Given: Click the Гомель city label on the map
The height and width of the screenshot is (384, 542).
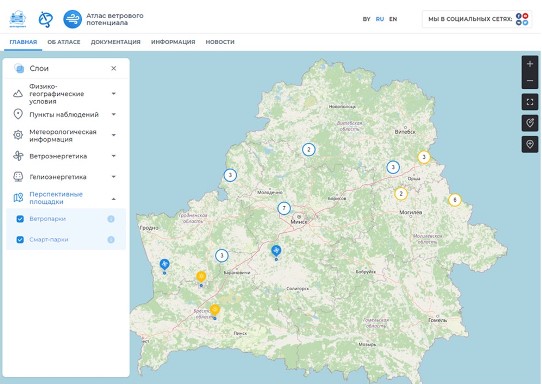Looking at the screenshot, I should 437,320.
